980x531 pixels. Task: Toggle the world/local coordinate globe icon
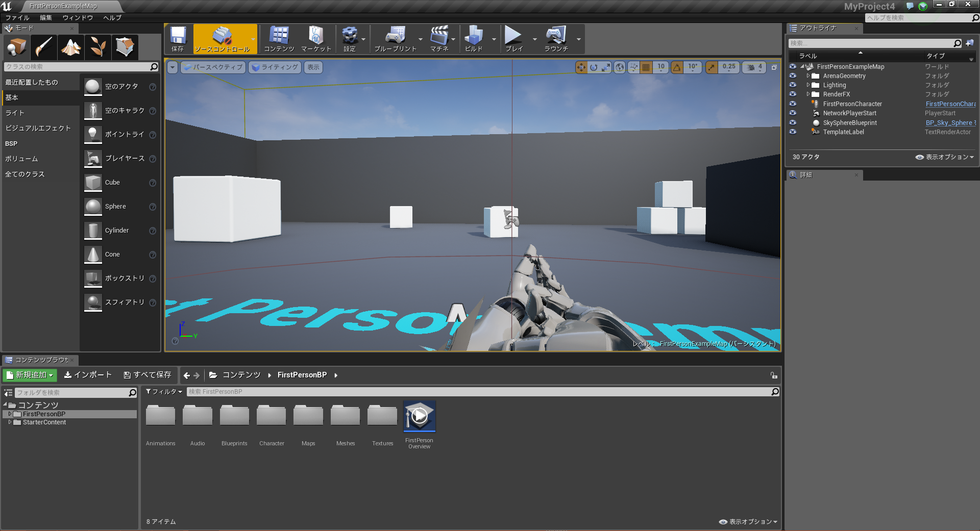point(620,67)
